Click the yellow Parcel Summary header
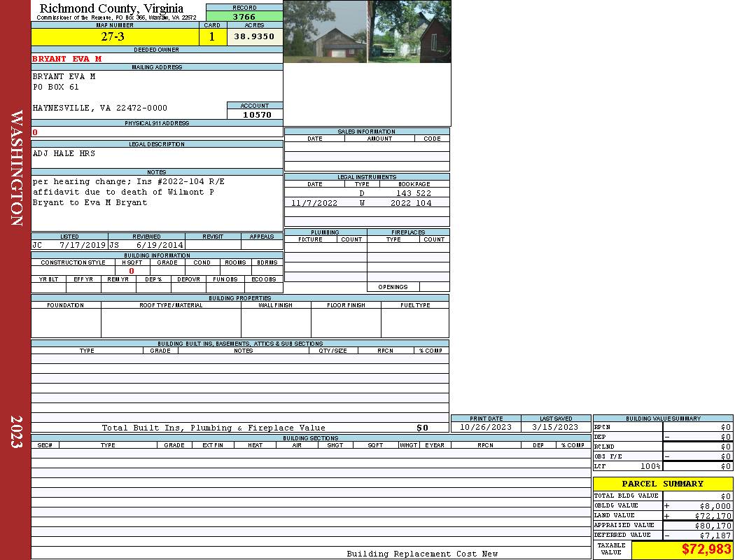This screenshot has width=735, height=560. 662,484
